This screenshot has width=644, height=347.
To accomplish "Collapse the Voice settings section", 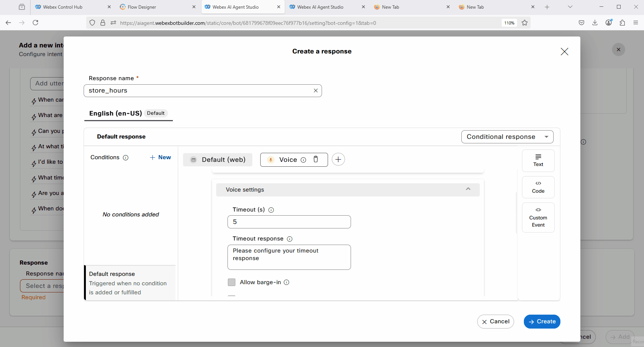I will [x=468, y=189].
